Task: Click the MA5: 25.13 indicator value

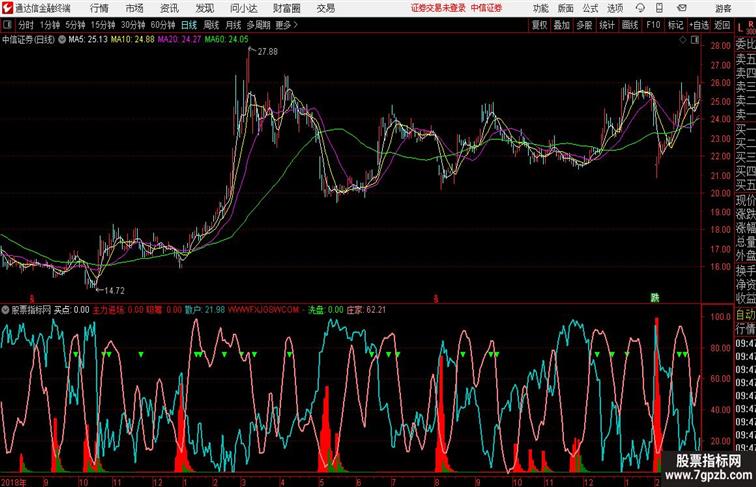Action: (x=88, y=40)
